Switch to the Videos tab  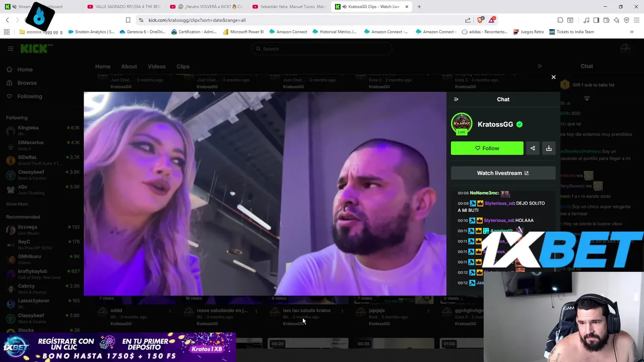[x=156, y=66]
